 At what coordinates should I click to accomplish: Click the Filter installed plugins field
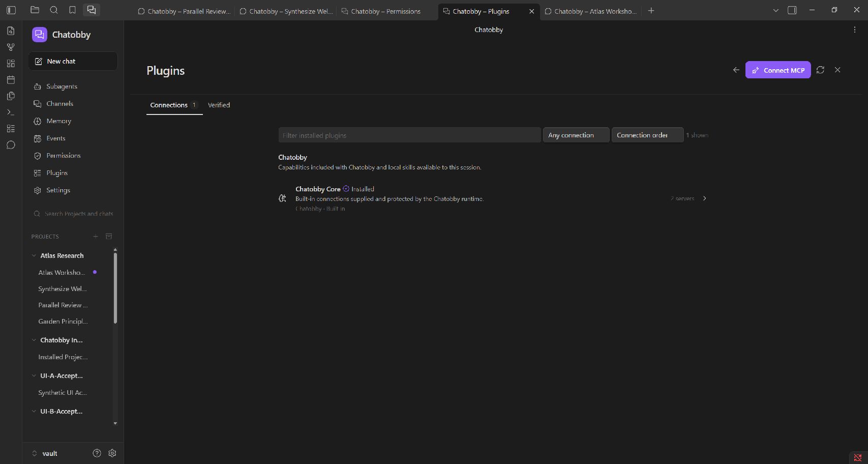point(409,135)
